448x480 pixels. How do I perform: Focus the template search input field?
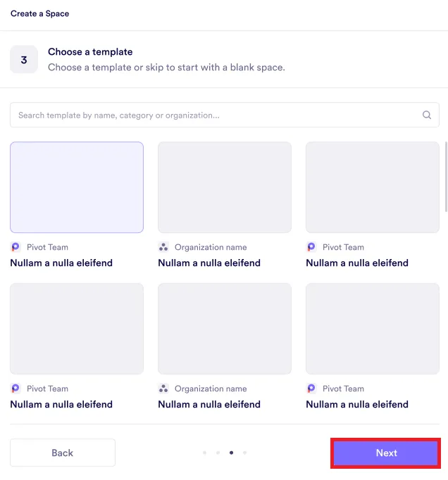(211, 115)
